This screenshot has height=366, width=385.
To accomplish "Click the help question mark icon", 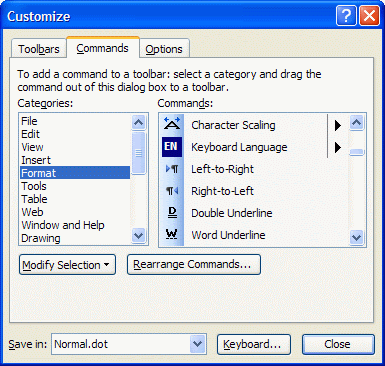I will 346,15.
